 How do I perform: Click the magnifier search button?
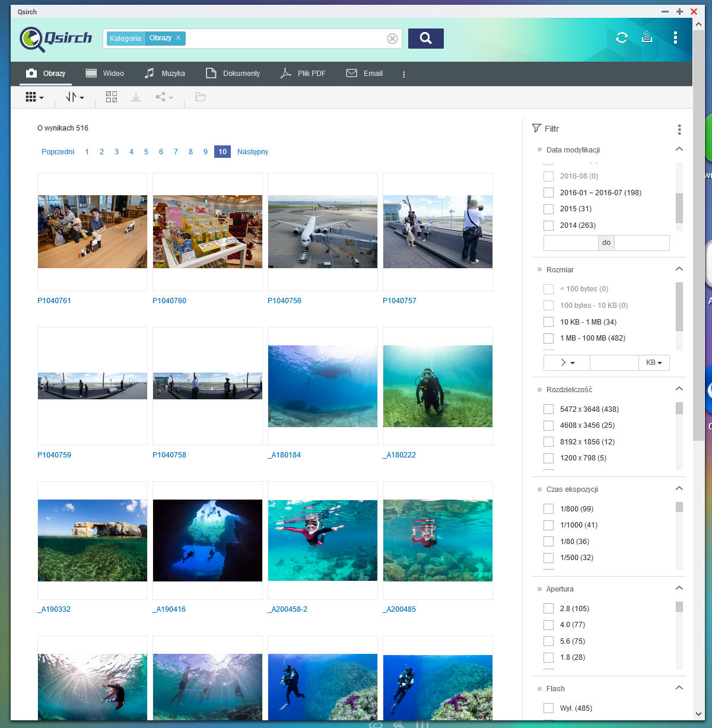point(425,39)
